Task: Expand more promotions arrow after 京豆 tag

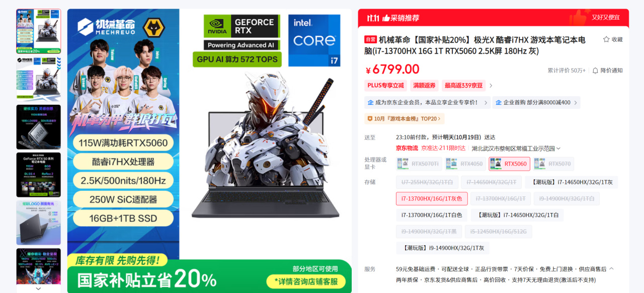Action: pos(491,86)
